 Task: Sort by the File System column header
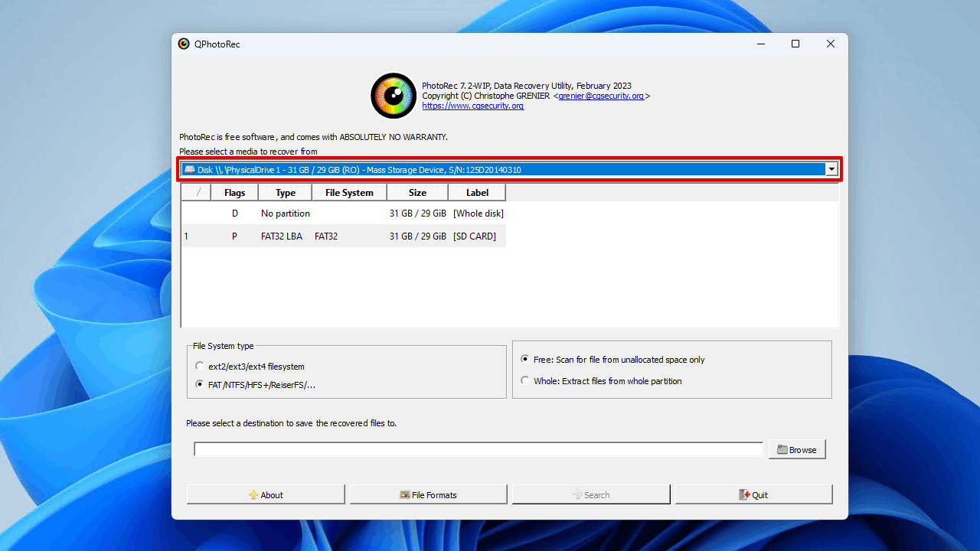[349, 193]
